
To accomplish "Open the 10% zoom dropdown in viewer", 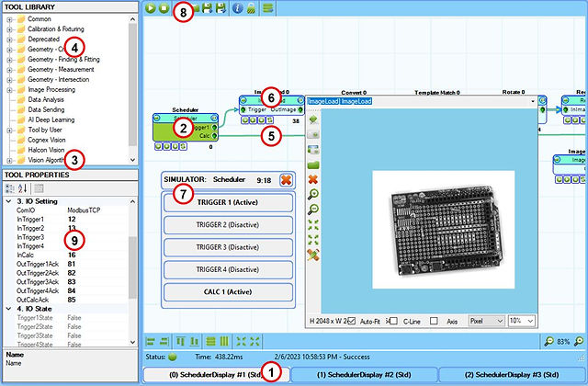I will (x=522, y=321).
